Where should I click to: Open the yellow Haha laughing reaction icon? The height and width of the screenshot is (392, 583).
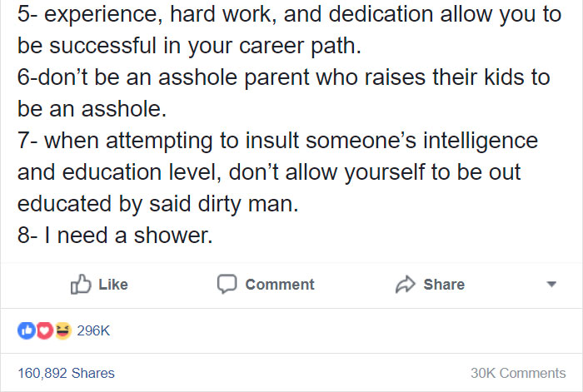pos(62,330)
